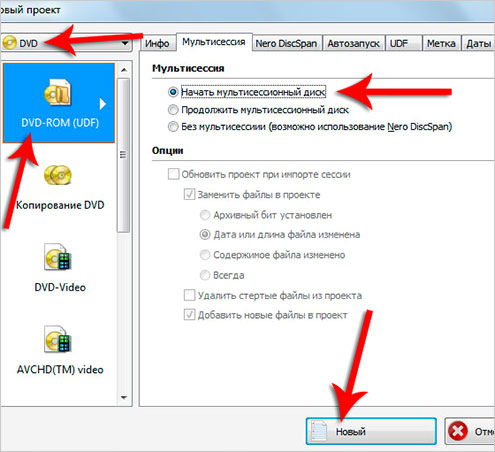The image size is (495, 452).
Task: Switch to the Автозапуск tab
Action: pyautogui.click(x=353, y=43)
